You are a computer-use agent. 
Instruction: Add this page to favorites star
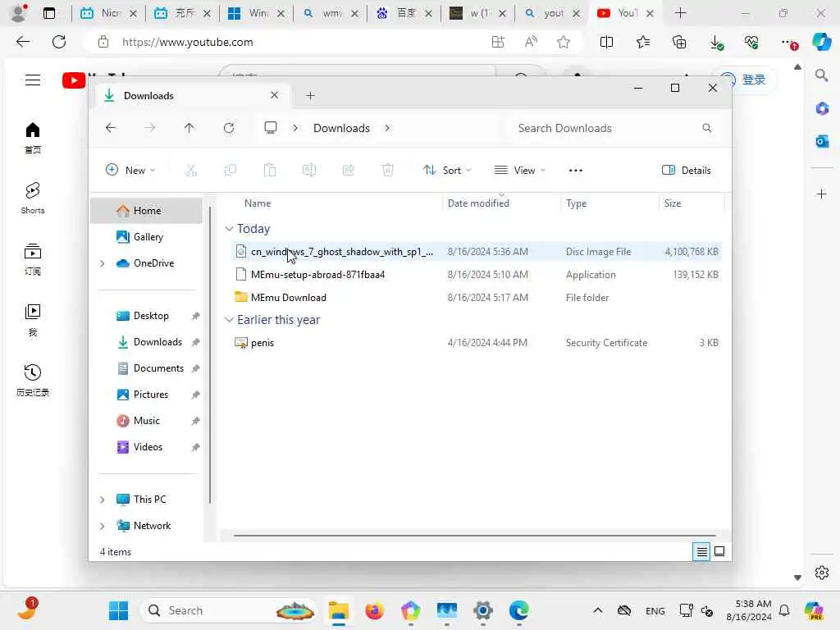[x=563, y=43]
